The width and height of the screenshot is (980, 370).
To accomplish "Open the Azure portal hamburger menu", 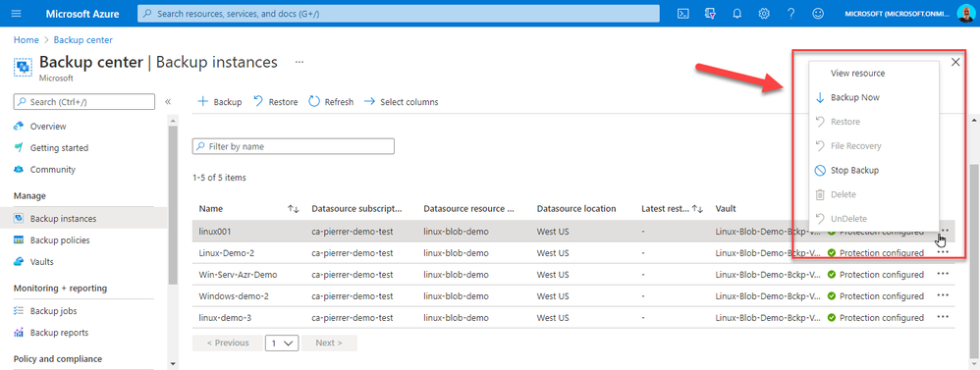I will pos(16,13).
